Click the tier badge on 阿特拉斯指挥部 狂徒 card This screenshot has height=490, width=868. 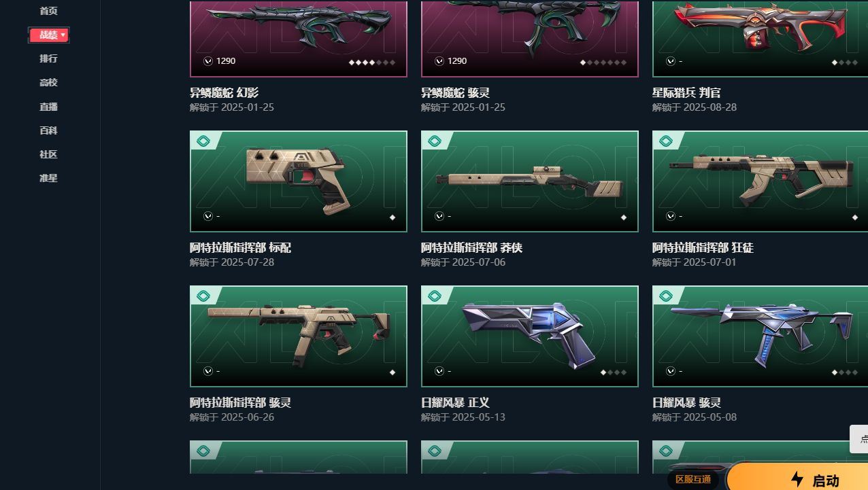coord(666,141)
